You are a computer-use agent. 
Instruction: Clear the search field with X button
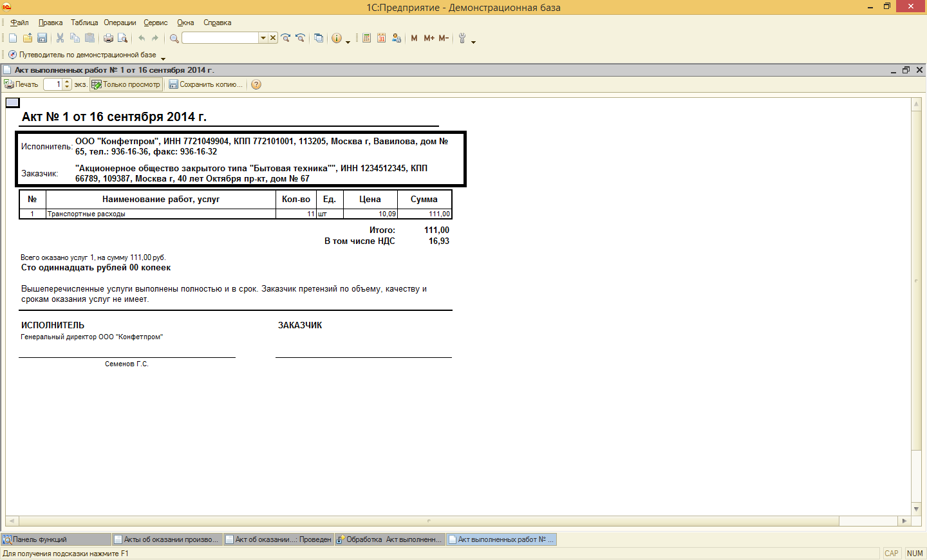(x=273, y=38)
